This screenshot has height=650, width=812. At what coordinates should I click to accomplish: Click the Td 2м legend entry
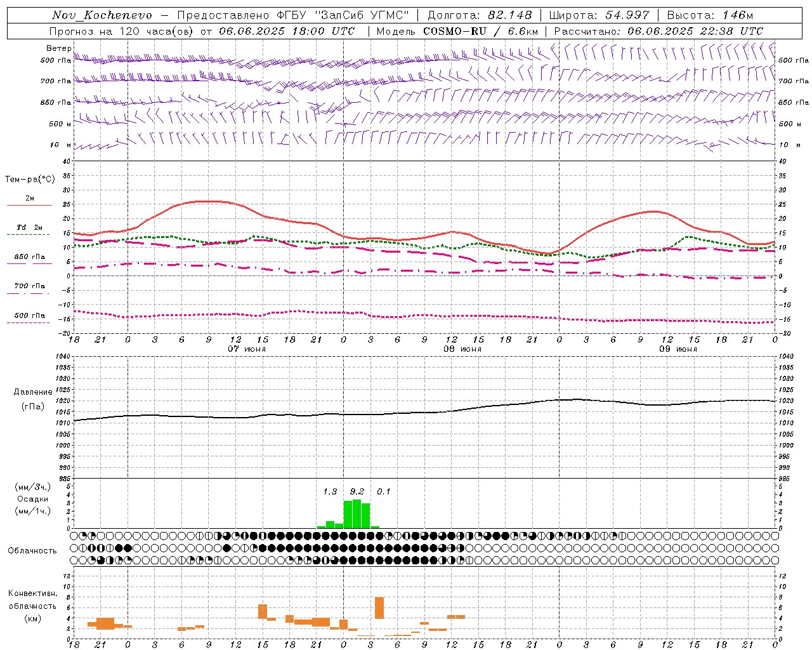[x=30, y=227]
